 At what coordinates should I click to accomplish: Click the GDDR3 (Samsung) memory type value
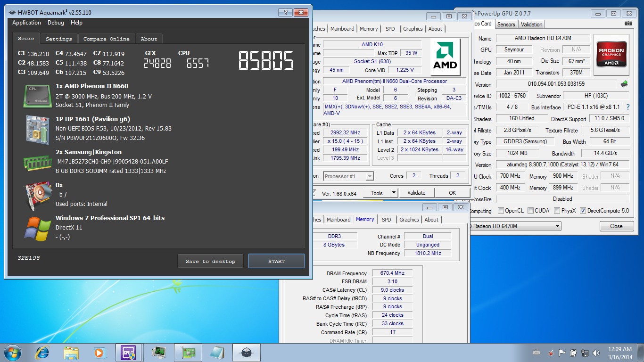pyautogui.click(x=525, y=141)
